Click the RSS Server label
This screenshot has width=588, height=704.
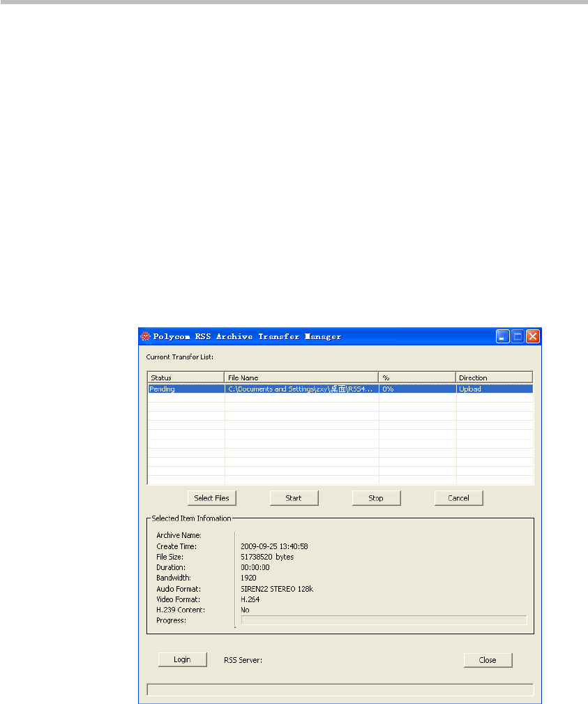[x=243, y=660]
